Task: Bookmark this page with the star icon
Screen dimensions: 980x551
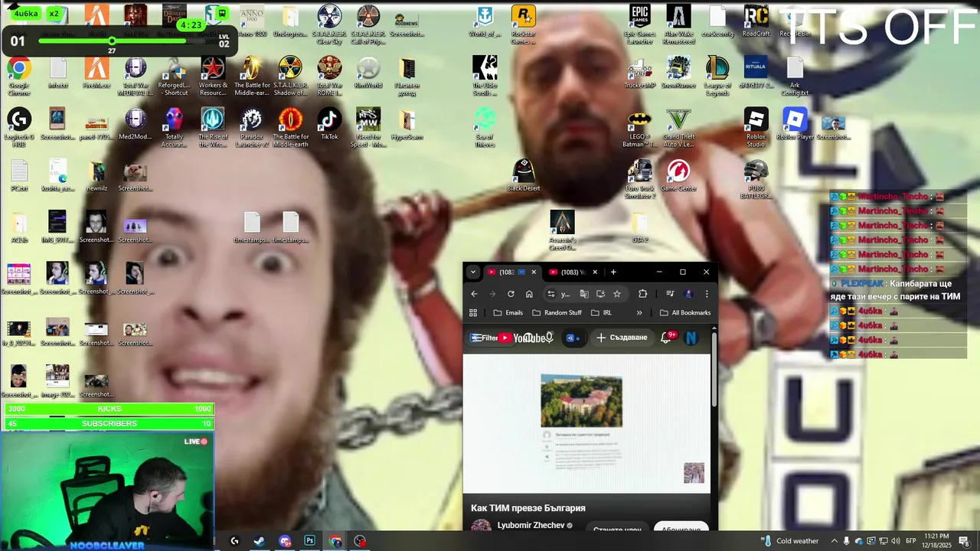Action: click(x=617, y=294)
